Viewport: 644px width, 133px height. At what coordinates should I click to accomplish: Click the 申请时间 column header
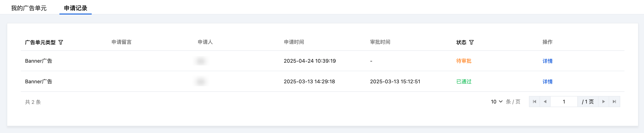click(x=294, y=42)
